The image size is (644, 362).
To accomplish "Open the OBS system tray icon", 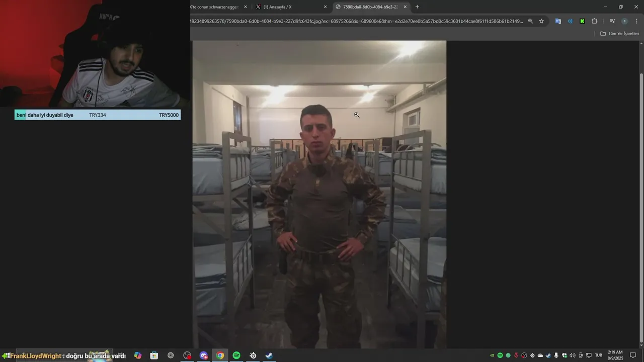I will [x=524, y=355].
